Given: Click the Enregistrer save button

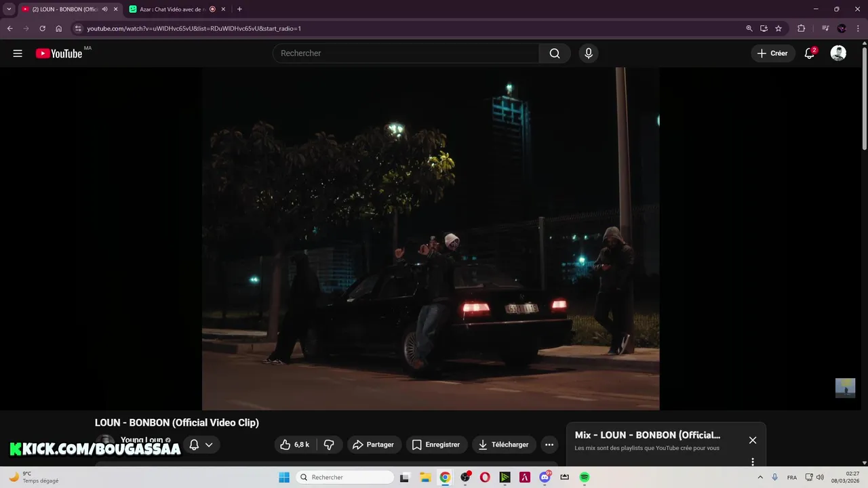Looking at the screenshot, I should coord(437,445).
